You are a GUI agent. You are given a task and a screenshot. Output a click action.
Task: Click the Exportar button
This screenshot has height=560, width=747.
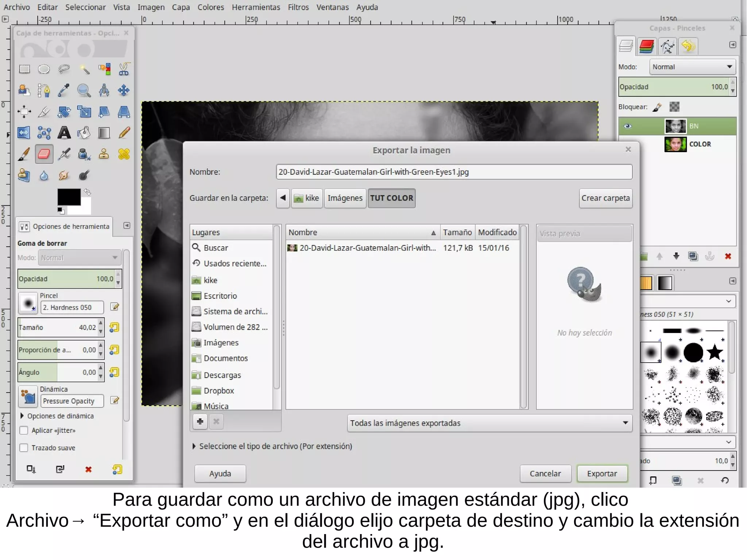[602, 474]
